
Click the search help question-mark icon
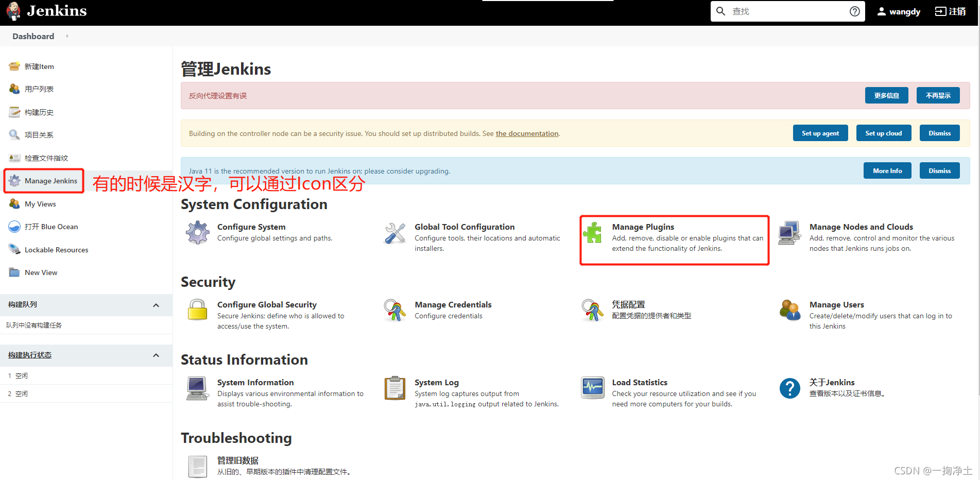tap(855, 11)
